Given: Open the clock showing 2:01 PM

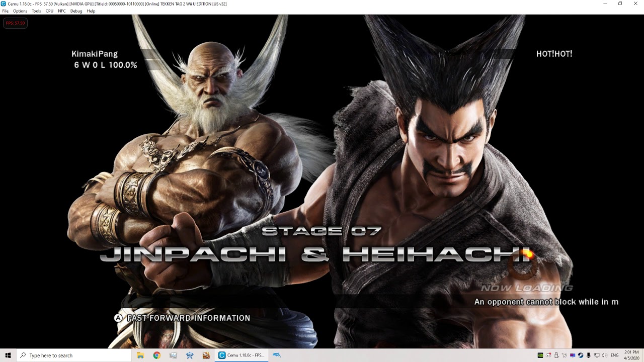Looking at the screenshot, I should pos(631,355).
